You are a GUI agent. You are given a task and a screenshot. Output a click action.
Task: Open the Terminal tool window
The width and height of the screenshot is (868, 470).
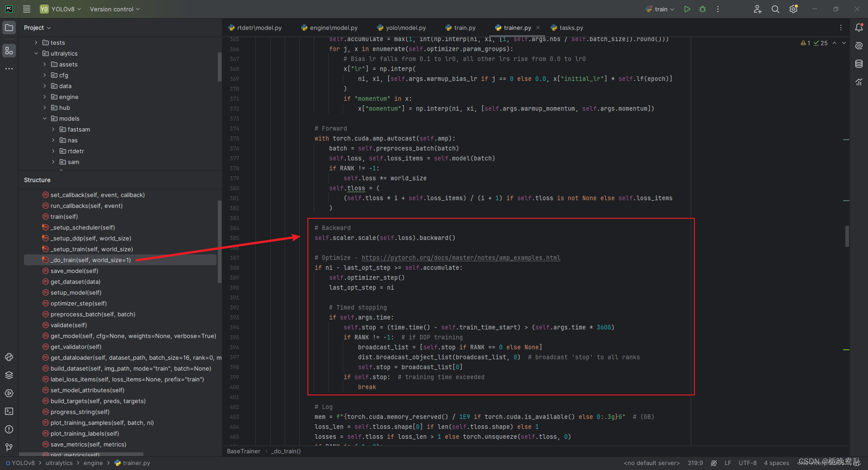coord(9,411)
